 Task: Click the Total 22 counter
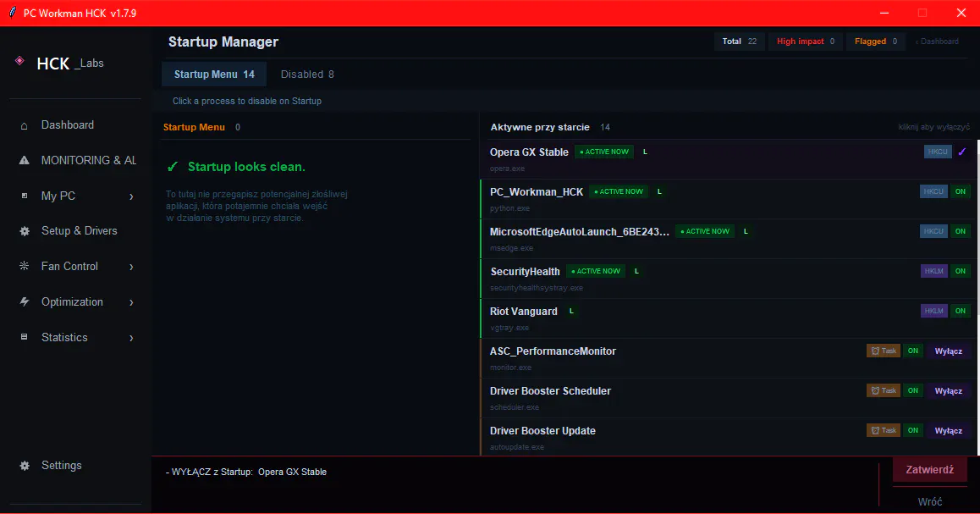(740, 41)
